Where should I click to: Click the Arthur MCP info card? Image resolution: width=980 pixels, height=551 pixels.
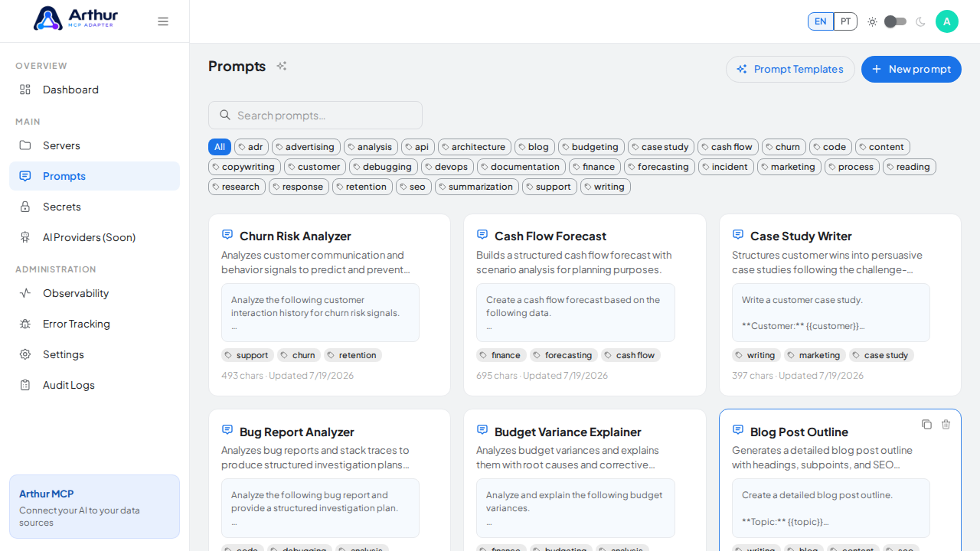[94, 507]
